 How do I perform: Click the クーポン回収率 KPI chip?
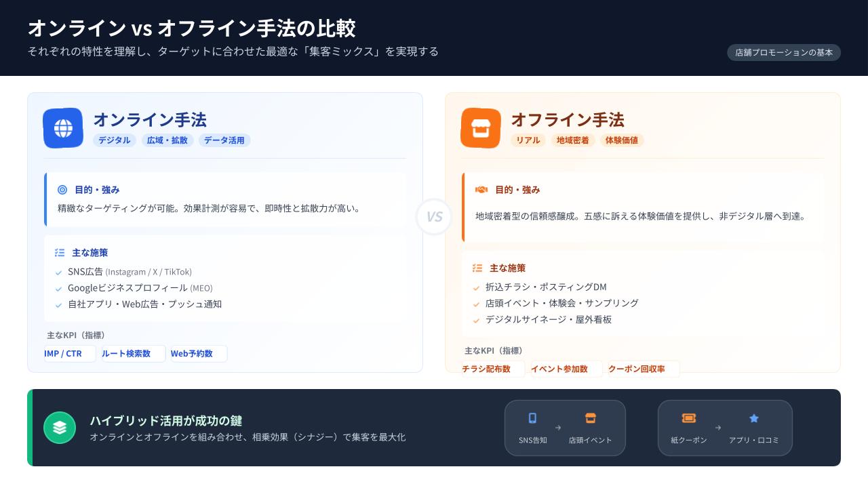[643, 369]
